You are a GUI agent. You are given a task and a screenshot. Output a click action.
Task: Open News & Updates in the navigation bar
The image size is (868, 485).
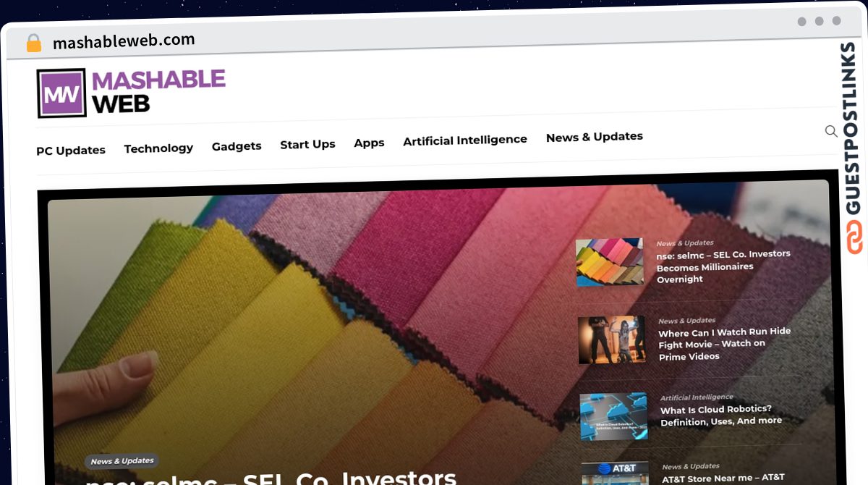coord(595,137)
